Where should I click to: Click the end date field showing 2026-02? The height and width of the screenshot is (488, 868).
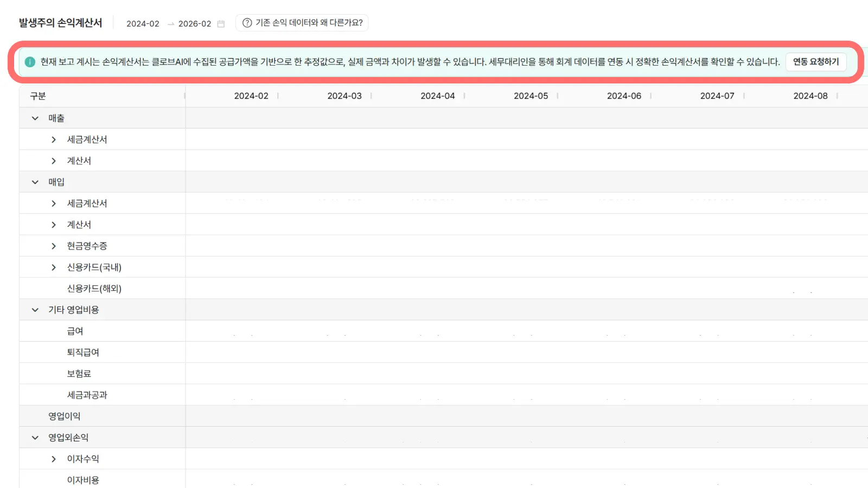(x=195, y=24)
